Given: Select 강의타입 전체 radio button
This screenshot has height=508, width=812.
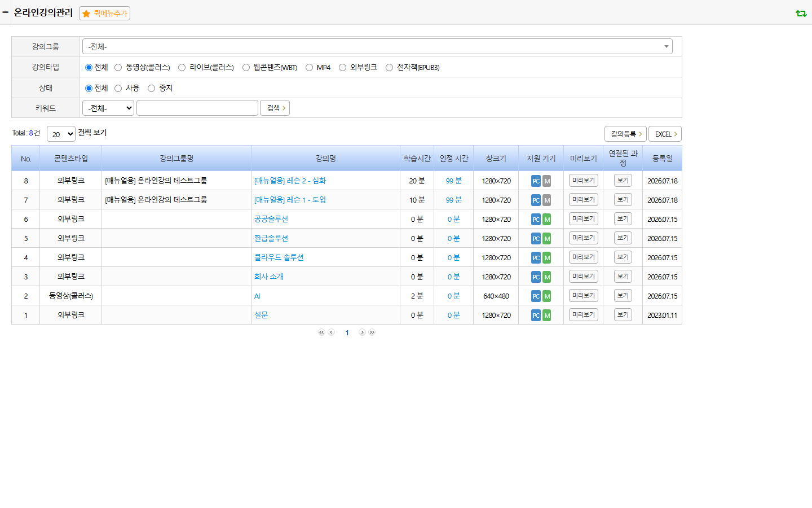Looking at the screenshot, I should click(x=89, y=68).
